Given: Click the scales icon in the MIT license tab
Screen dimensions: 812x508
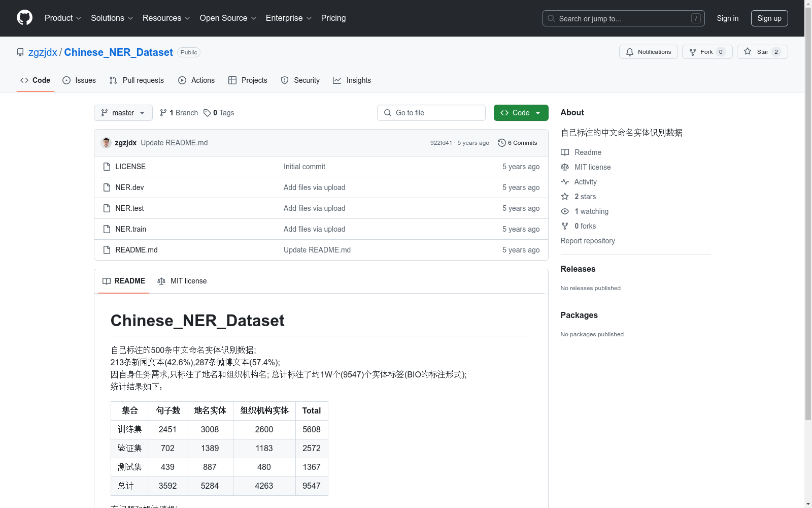Looking at the screenshot, I should (x=161, y=281).
